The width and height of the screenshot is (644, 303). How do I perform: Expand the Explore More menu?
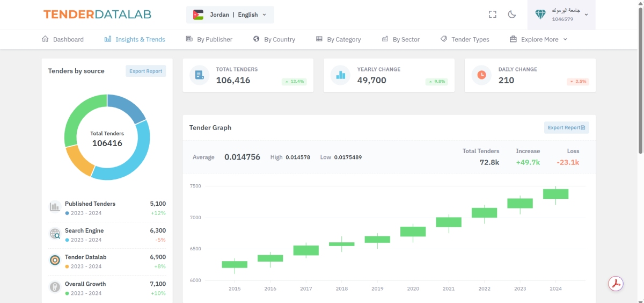pos(538,39)
